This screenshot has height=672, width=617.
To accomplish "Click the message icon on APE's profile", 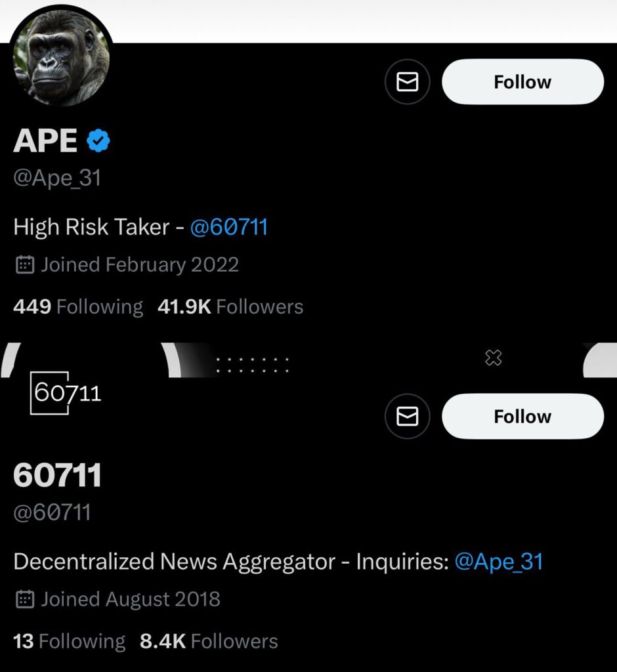I will click(x=407, y=82).
